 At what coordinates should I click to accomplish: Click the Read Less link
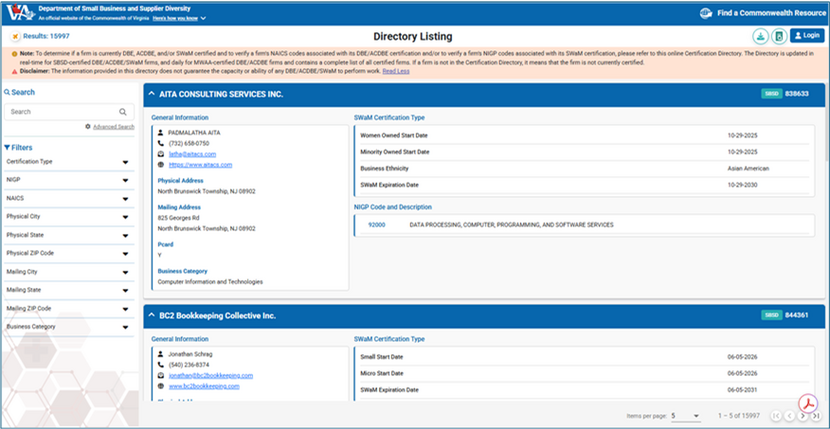[396, 71]
